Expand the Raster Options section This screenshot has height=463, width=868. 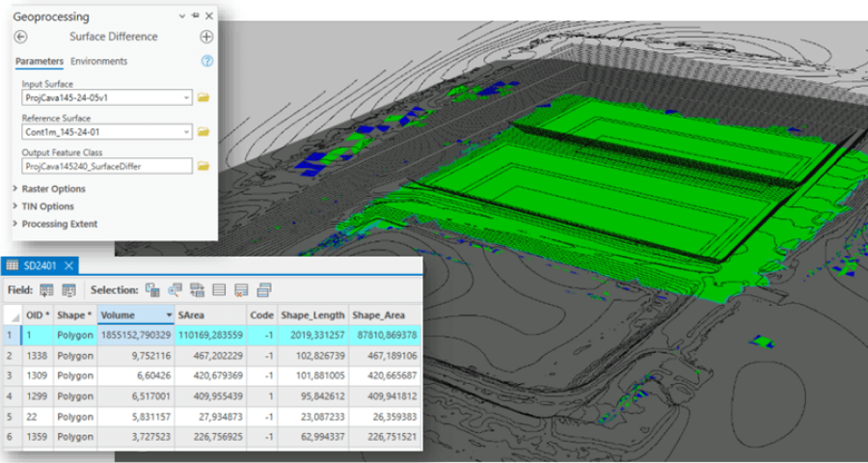pos(54,189)
